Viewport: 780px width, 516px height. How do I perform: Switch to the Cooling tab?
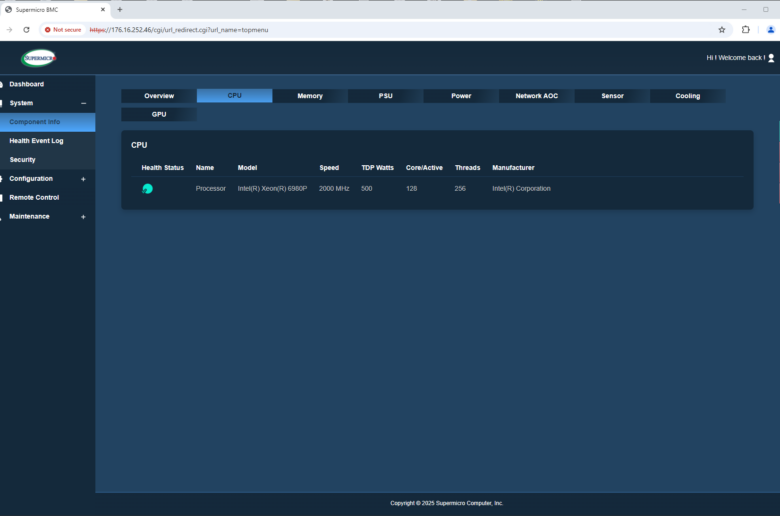pos(687,96)
